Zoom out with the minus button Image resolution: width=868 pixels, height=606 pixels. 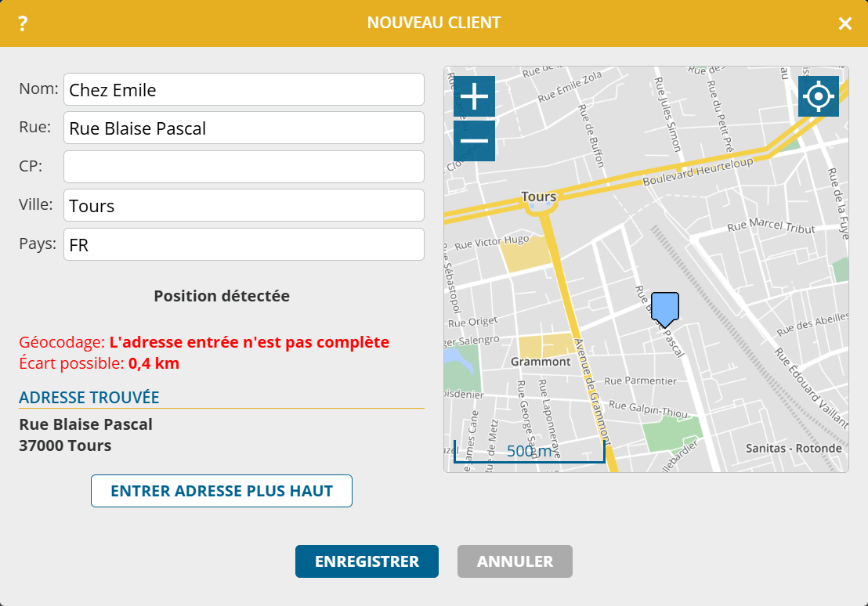pyautogui.click(x=474, y=141)
